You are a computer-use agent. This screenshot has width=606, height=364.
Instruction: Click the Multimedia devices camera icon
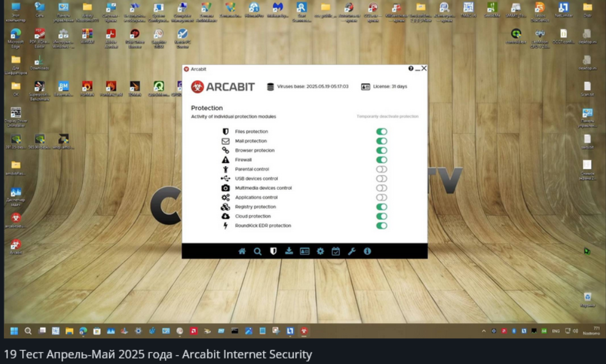tap(225, 188)
